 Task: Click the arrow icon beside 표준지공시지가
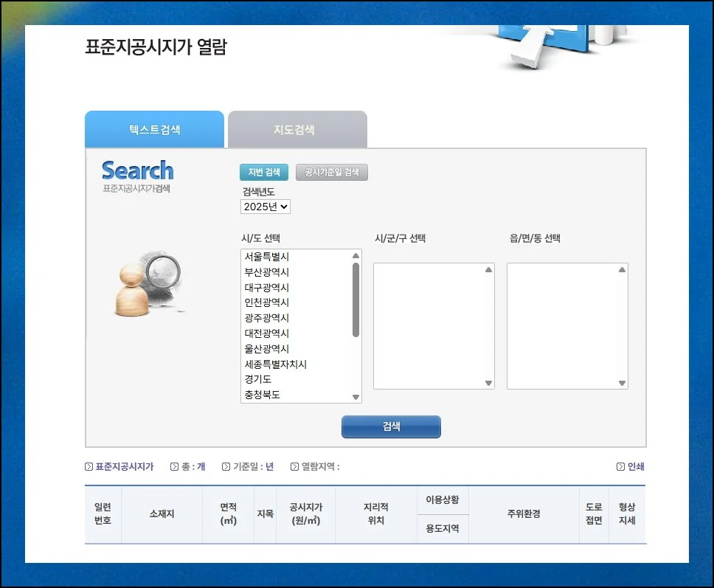[x=89, y=467]
